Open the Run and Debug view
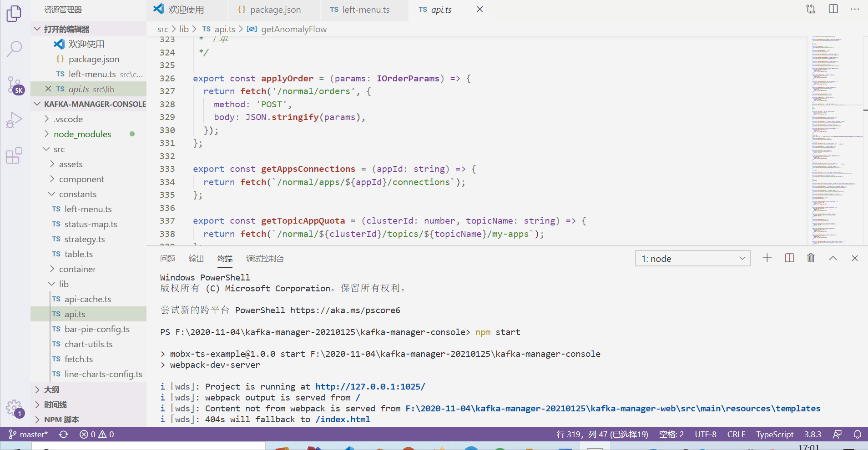The width and height of the screenshot is (868, 450). click(14, 120)
